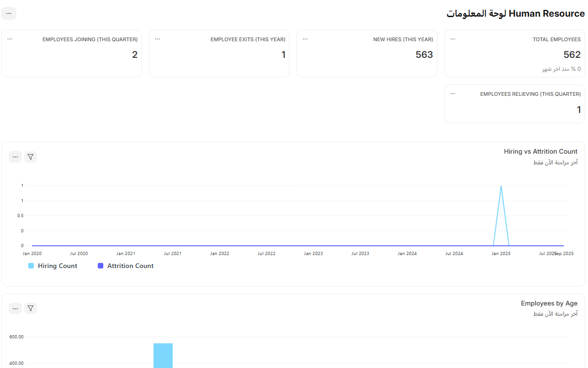
Task: Toggle Hiring Count series in legend
Action: pos(57,266)
